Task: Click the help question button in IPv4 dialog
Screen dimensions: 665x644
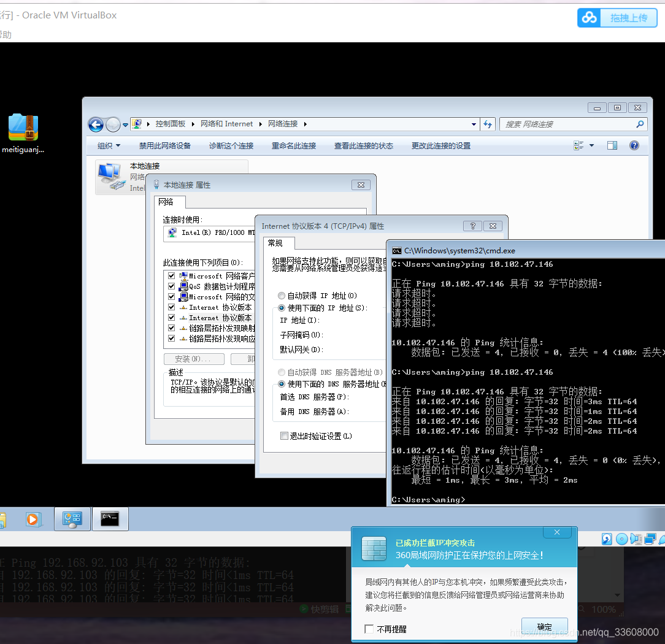Action: pyautogui.click(x=472, y=226)
